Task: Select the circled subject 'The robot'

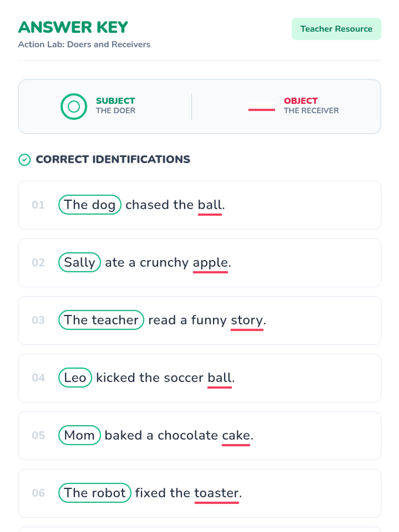Action: click(x=95, y=493)
